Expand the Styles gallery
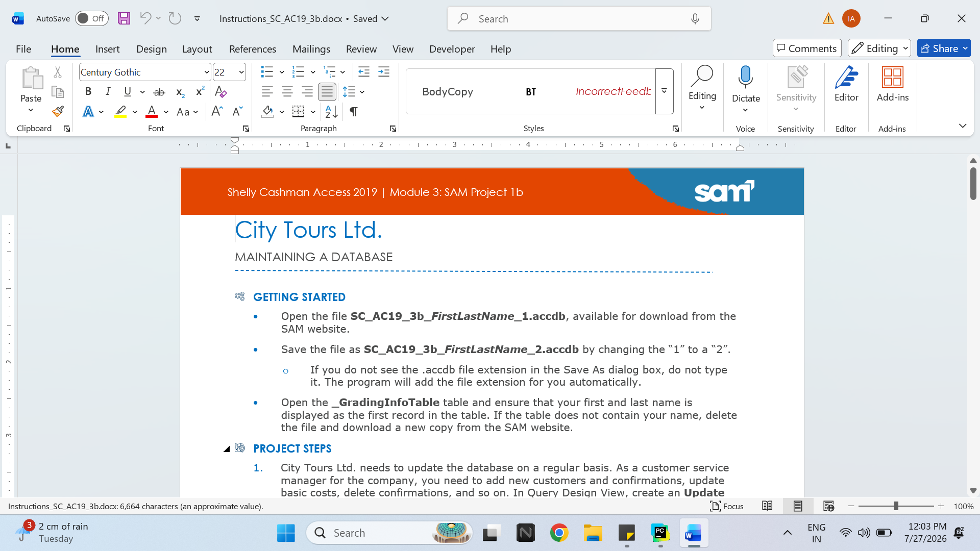The height and width of the screenshot is (551, 980). [665, 91]
